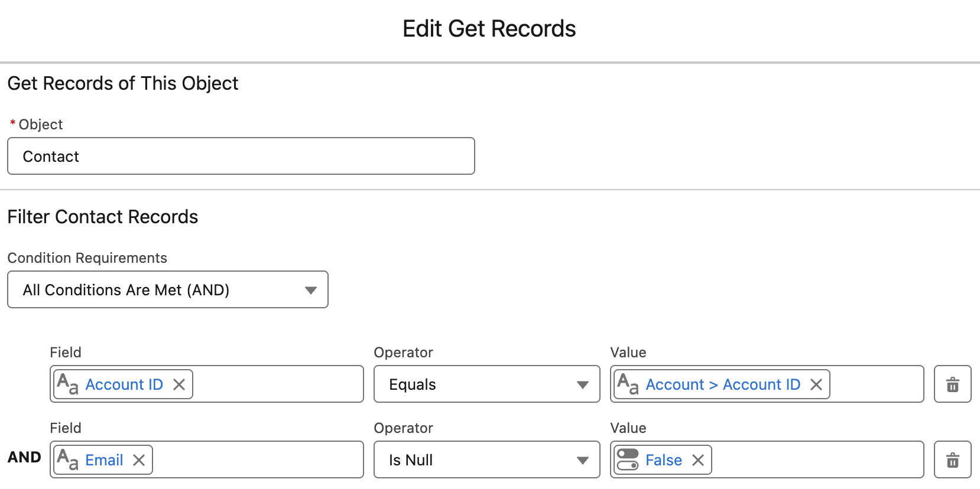Click the Account ID pill label
Viewport: 980px width, 489px height.
[x=124, y=384]
